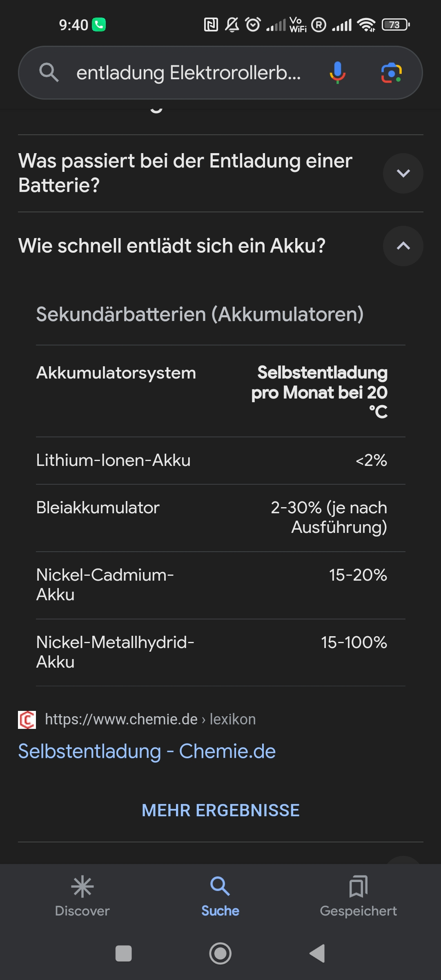441x980 pixels.
Task: Tap the chemie.de lexikon URL
Action: [x=150, y=719]
